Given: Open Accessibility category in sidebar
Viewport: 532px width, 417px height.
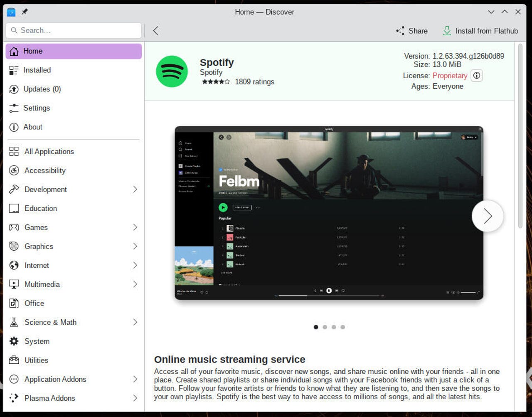Looking at the screenshot, I should (45, 170).
